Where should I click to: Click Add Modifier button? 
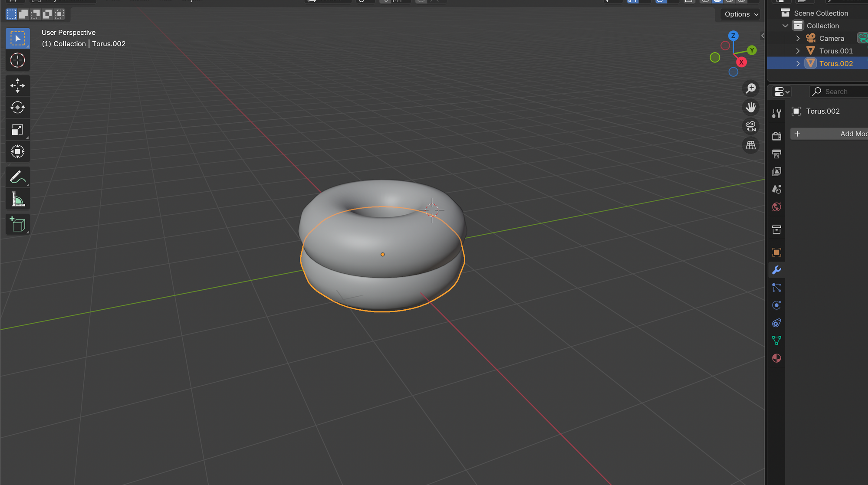[829, 134]
